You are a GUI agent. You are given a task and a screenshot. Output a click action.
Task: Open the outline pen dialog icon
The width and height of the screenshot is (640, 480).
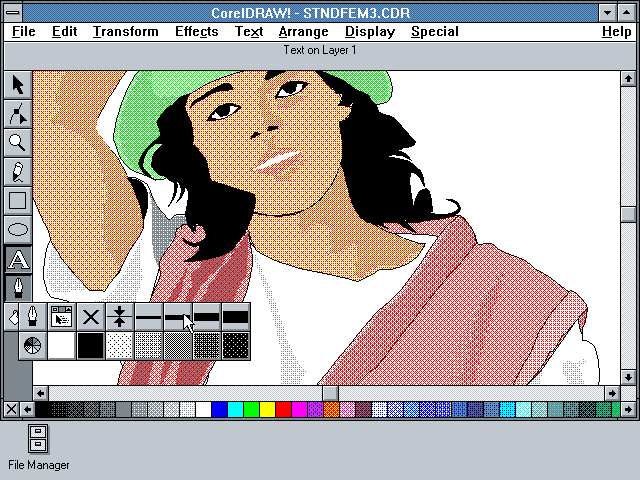pyautogui.click(x=33, y=317)
